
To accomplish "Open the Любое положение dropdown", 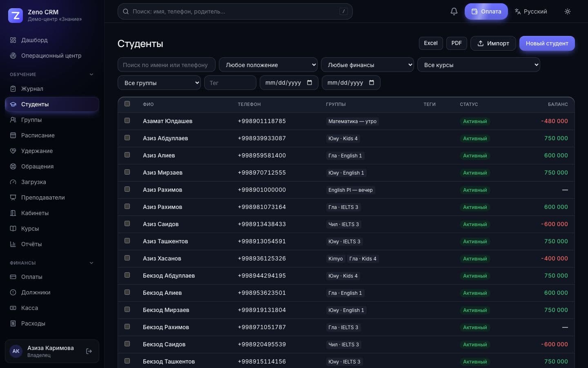I will (268, 65).
